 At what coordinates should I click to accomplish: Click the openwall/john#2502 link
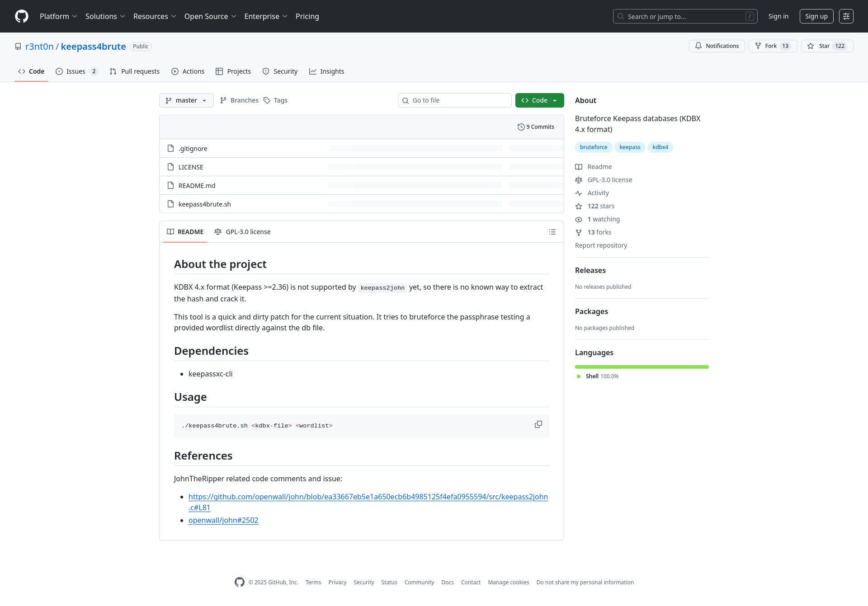click(x=223, y=520)
